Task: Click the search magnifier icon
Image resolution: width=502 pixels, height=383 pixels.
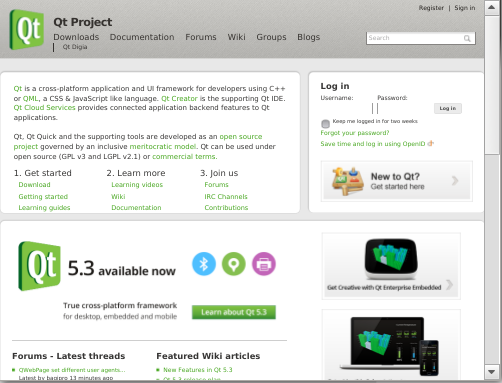Action: 467,38
